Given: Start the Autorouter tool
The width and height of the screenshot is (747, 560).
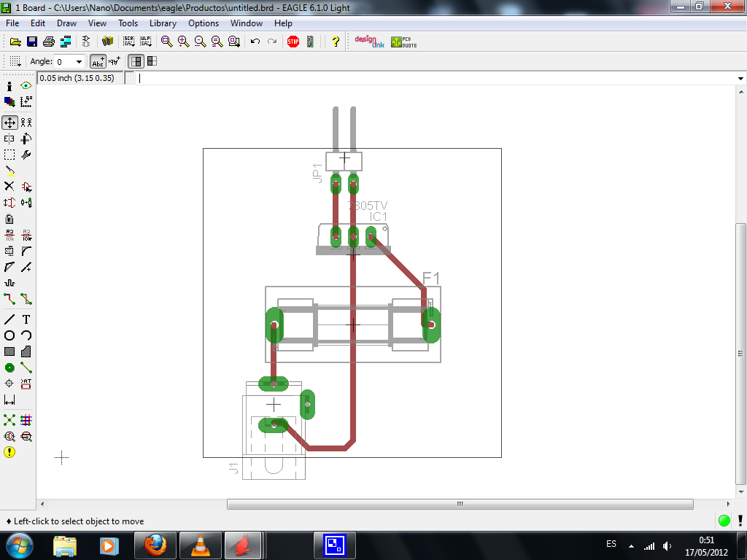Looking at the screenshot, I should coord(26,420).
